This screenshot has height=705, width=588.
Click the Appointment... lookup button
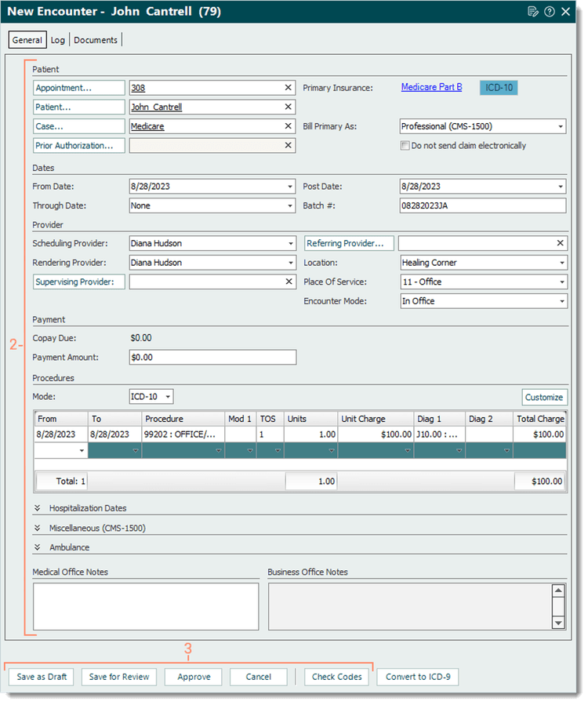pos(79,88)
